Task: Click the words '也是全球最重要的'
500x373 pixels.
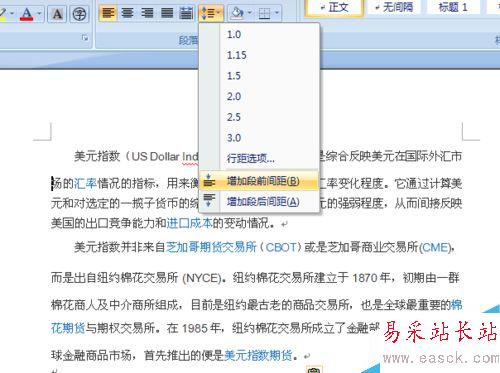Action: (406, 304)
